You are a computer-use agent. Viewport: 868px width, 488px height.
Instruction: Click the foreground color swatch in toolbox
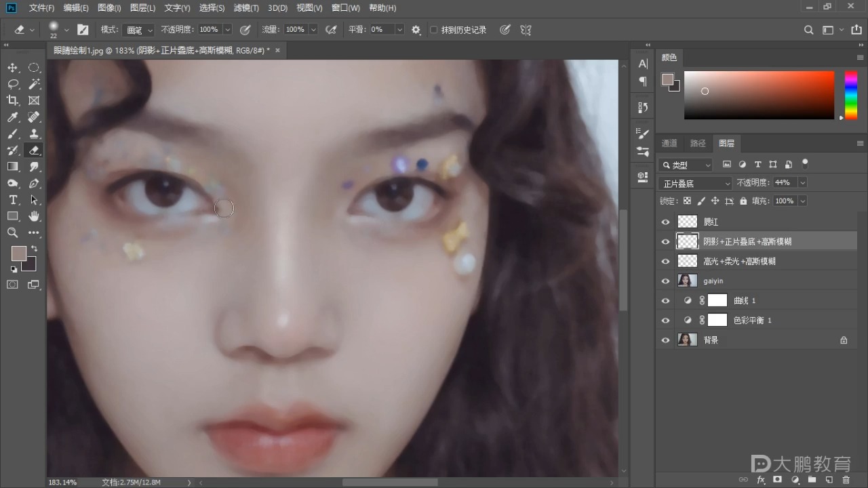coord(18,253)
